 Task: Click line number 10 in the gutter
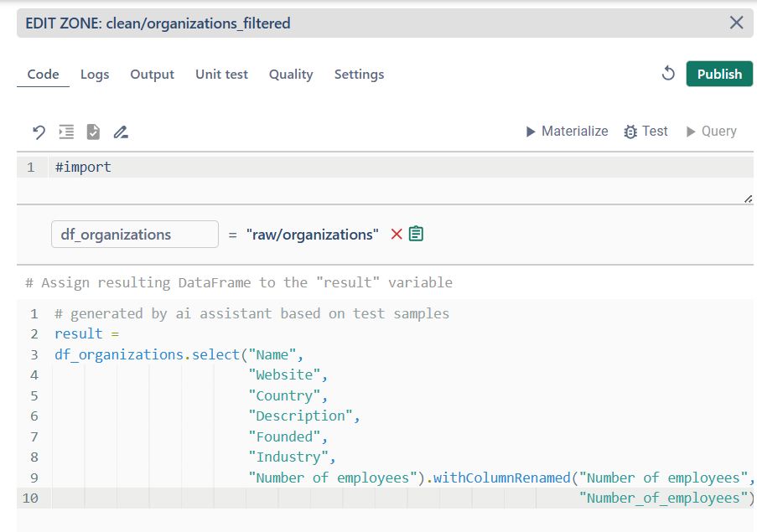click(x=30, y=498)
